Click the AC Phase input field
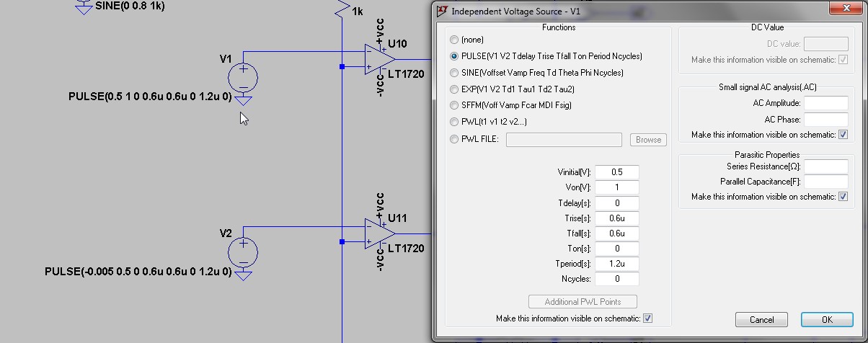 825,120
